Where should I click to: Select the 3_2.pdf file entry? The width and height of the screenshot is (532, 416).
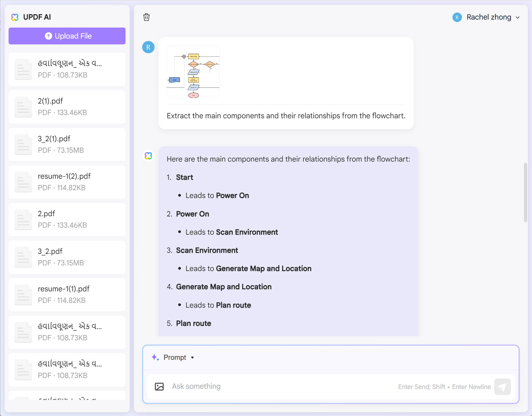(x=67, y=257)
